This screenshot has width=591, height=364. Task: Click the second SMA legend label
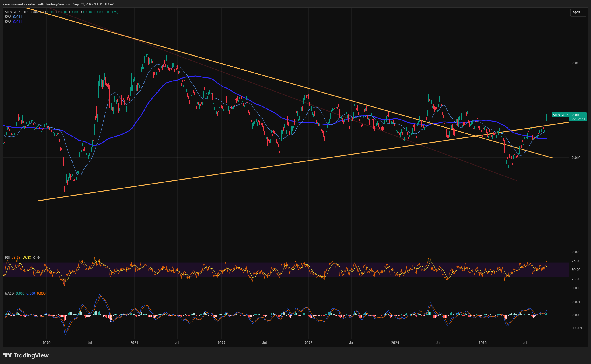pos(8,22)
